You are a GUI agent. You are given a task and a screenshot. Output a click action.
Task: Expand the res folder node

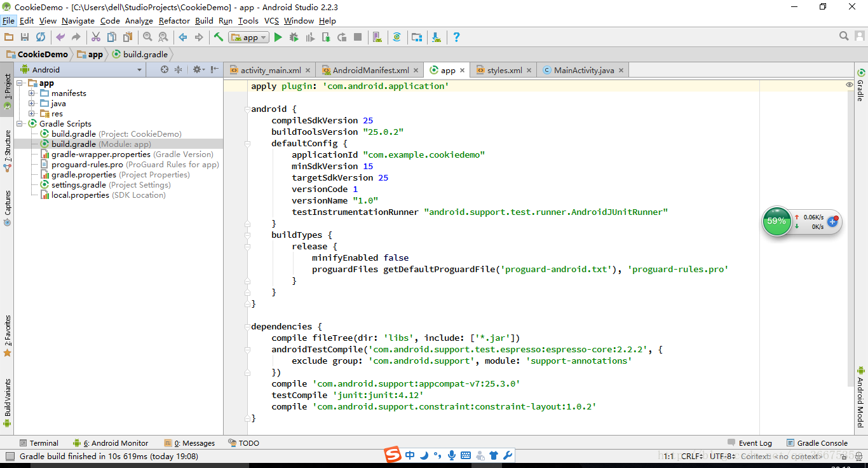(31, 114)
